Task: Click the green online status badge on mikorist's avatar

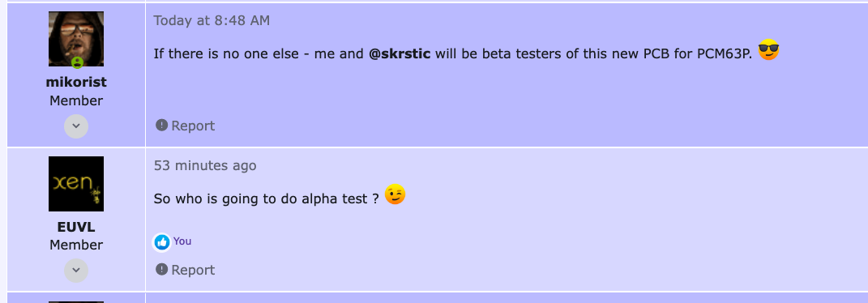Action: pos(78,62)
